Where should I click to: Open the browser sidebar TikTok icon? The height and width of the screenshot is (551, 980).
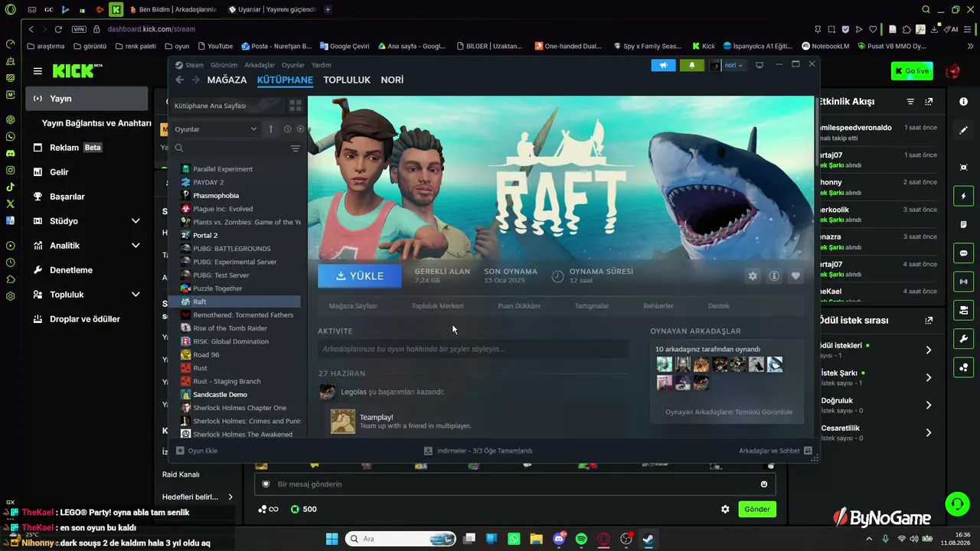tap(10, 187)
